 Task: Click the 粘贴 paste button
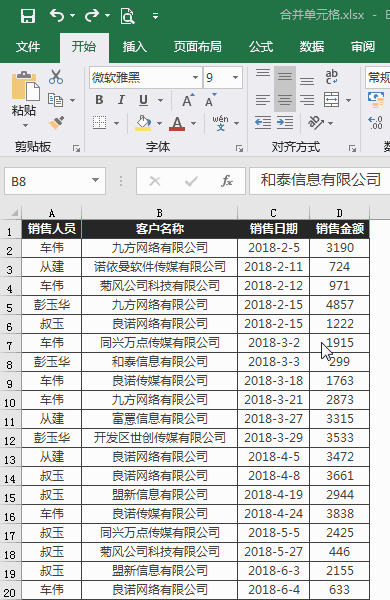pos(24,93)
